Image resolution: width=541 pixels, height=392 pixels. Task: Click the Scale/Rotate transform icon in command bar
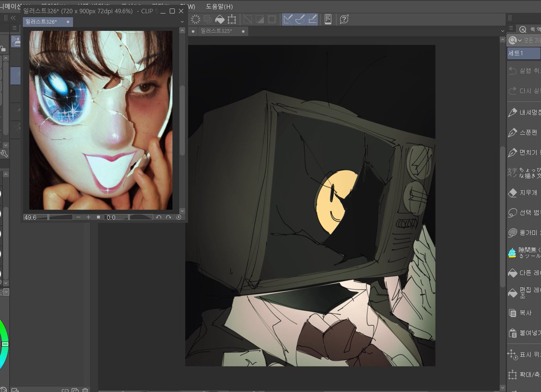(x=232, y=19)
